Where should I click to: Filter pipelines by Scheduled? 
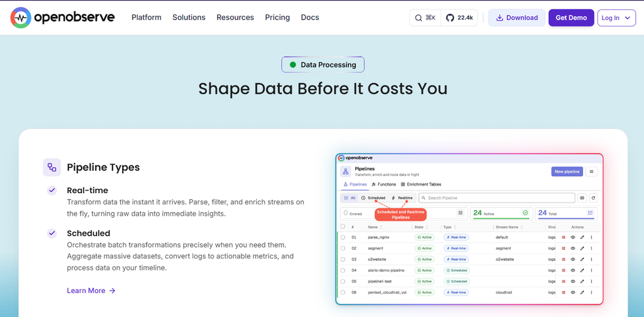click(373, 198)
